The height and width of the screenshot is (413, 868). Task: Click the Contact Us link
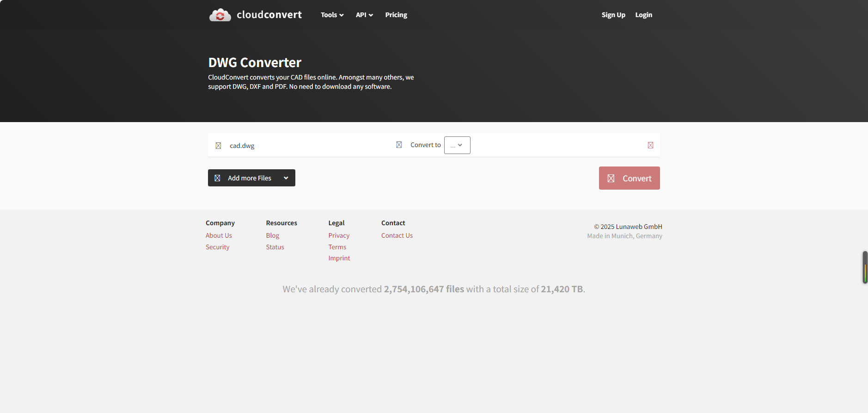point(397,235)
